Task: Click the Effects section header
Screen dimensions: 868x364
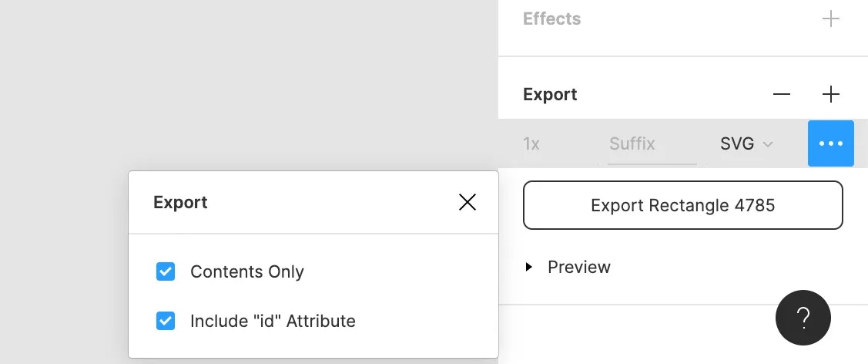Action: click(x=552, y=19)
